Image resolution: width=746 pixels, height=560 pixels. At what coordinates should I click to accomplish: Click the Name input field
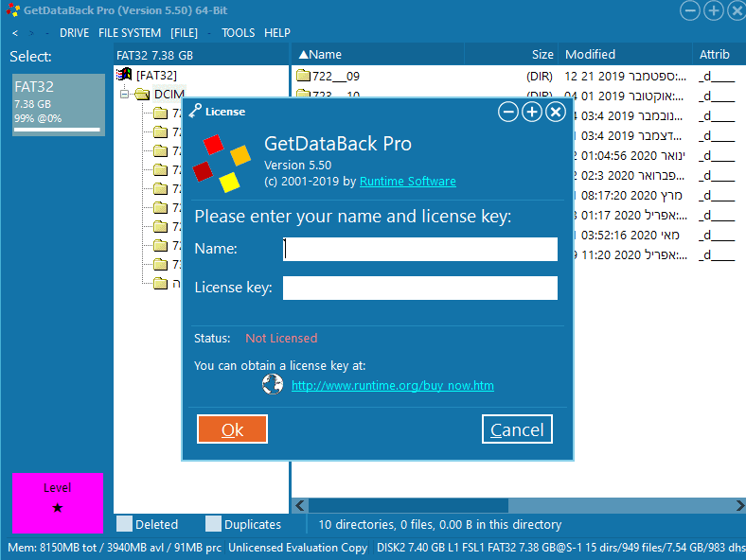pos(420,249)
